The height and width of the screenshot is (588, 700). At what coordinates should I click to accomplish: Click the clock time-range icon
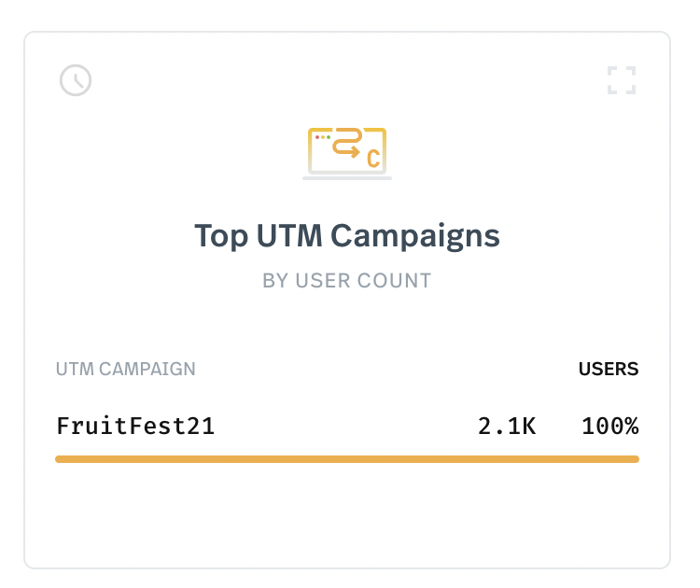(x=76, y=80)
